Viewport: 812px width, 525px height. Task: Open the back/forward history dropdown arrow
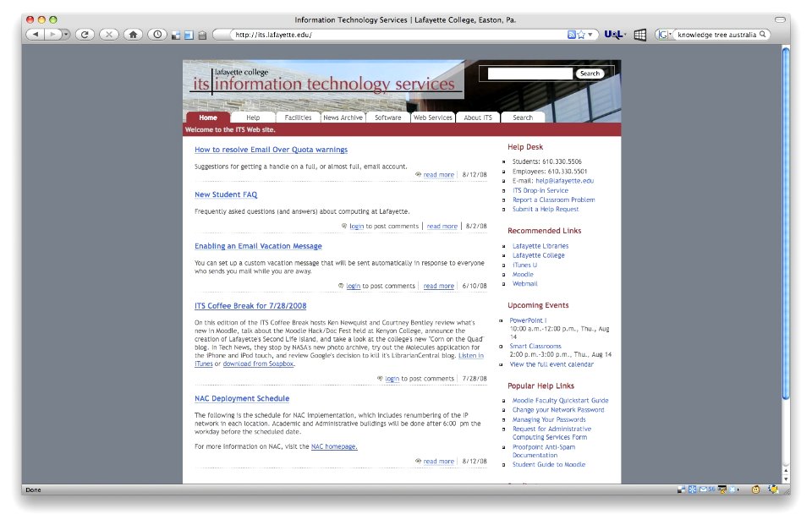66,35
